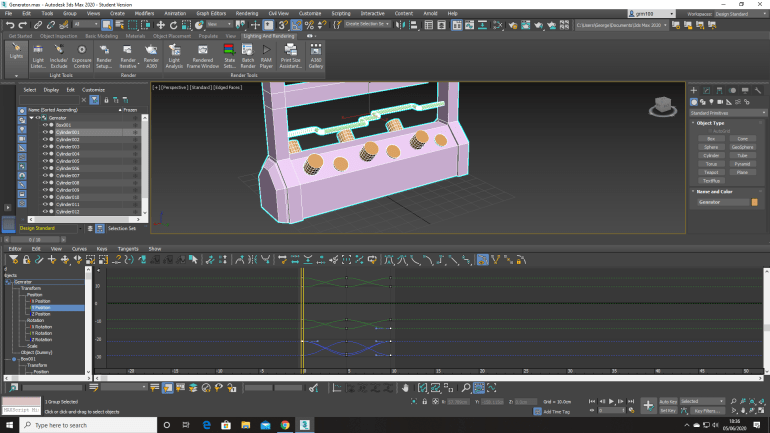770x433 pixels.
Task: Launch the RAM Player
Action: (266, 56)
